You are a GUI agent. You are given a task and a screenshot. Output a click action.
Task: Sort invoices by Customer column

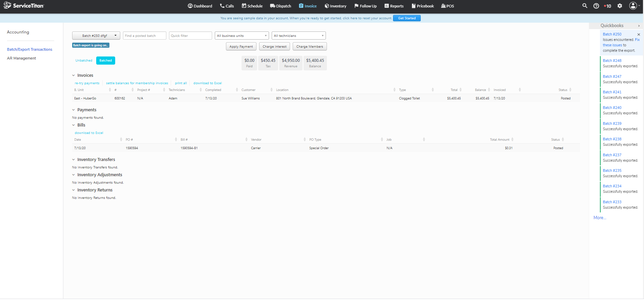pos(271,90)
